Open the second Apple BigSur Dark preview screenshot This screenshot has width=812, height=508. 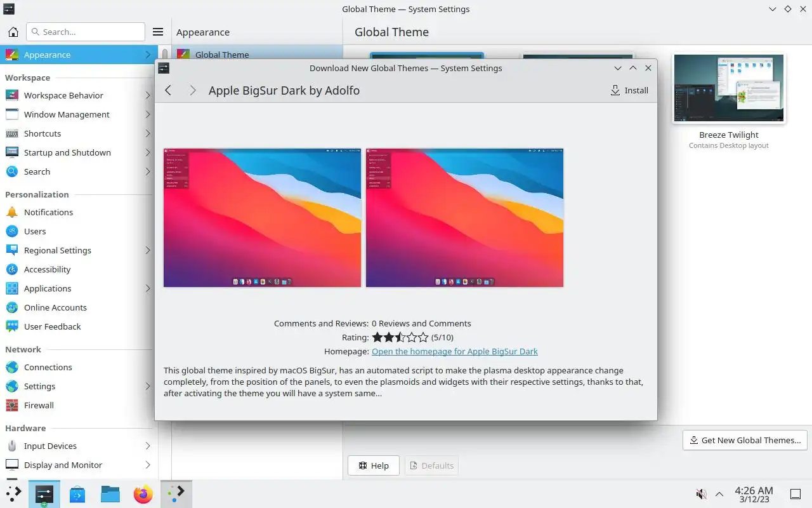(464, 218)
